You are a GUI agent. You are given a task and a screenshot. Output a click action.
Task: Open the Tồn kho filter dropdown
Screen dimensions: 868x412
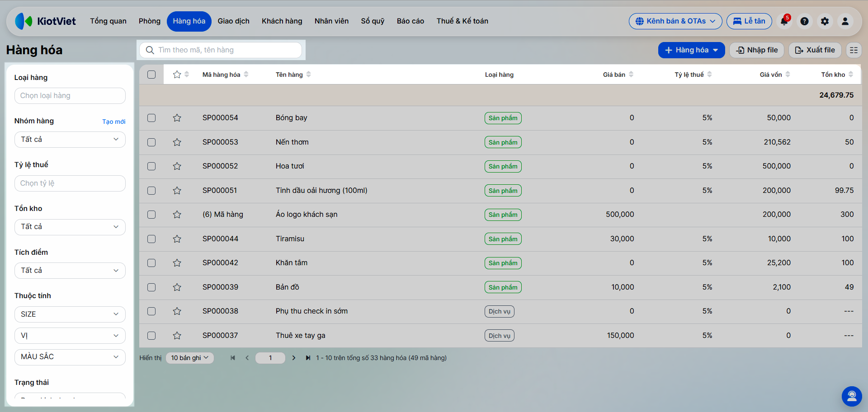coord(70,227)
